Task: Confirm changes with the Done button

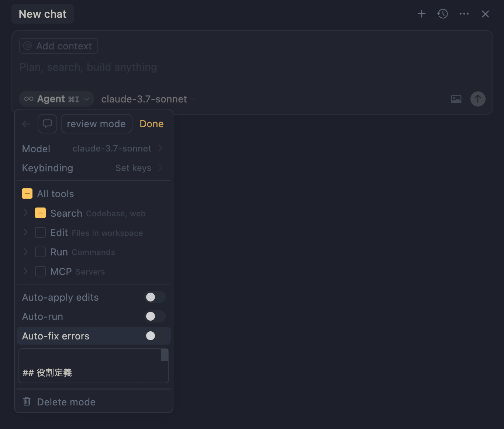Action: coord(151,124)
